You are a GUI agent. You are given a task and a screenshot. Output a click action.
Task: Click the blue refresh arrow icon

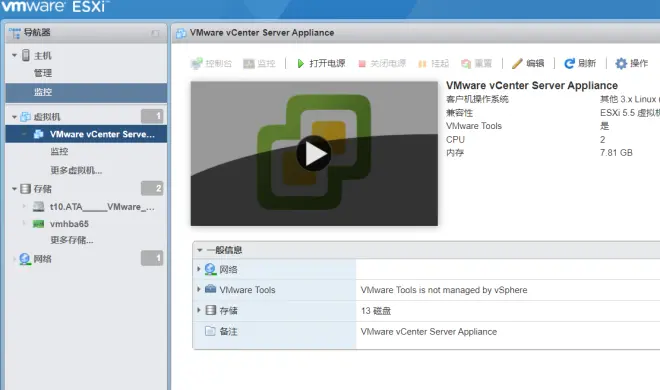pyautogui.click(x=569, y=64)
